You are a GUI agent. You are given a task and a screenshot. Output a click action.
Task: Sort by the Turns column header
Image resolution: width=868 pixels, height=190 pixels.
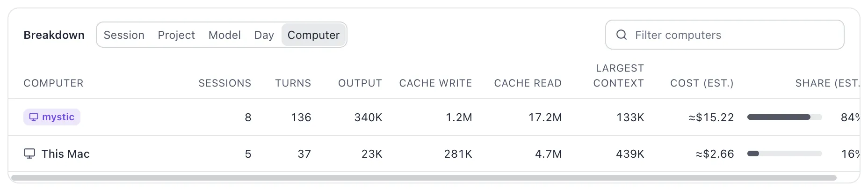pos(293,83)
